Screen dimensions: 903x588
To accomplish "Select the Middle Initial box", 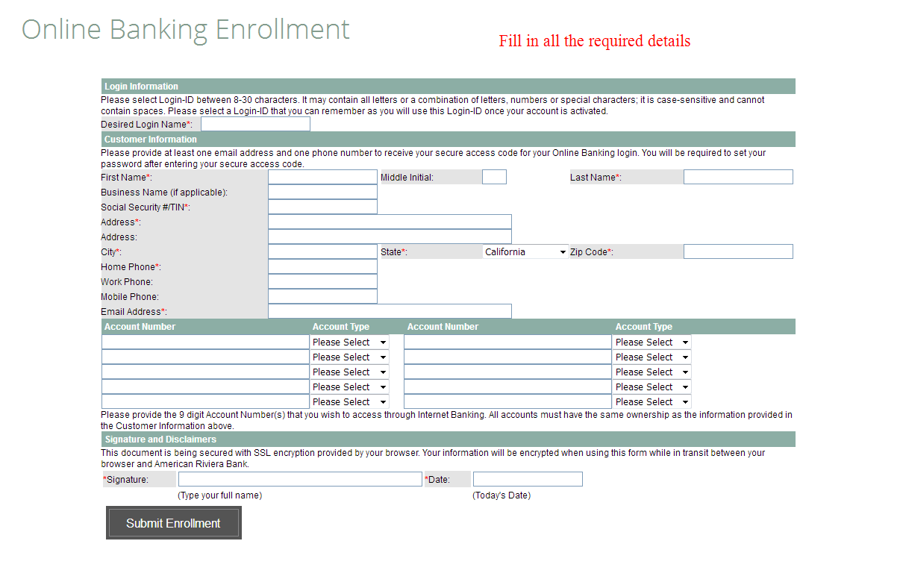I will (x=494, y=177).
